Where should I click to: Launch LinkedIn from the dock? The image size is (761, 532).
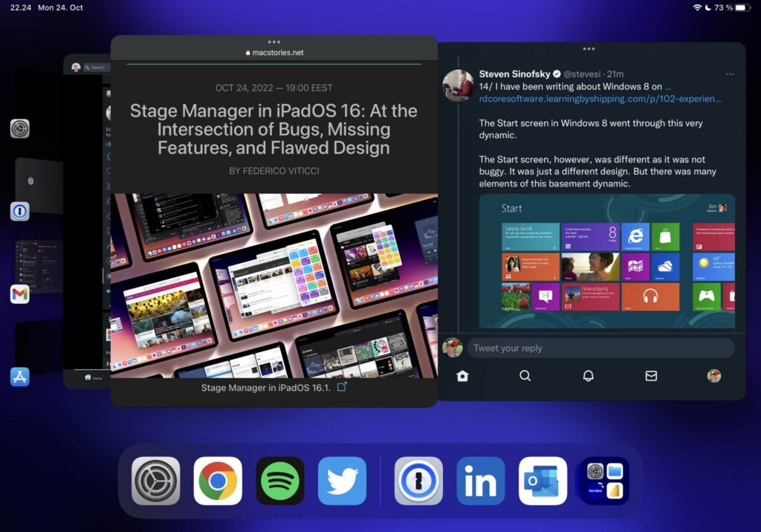481,481
